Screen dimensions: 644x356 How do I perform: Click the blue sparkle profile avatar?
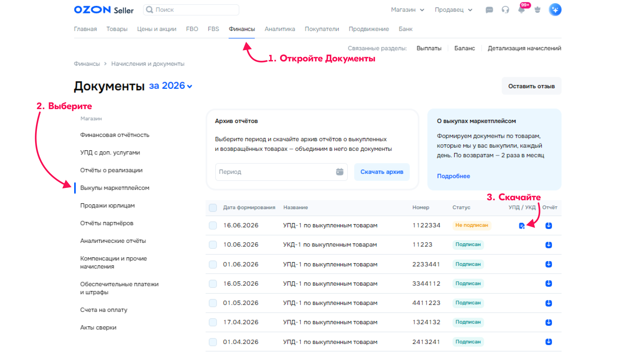click(555, 10)
